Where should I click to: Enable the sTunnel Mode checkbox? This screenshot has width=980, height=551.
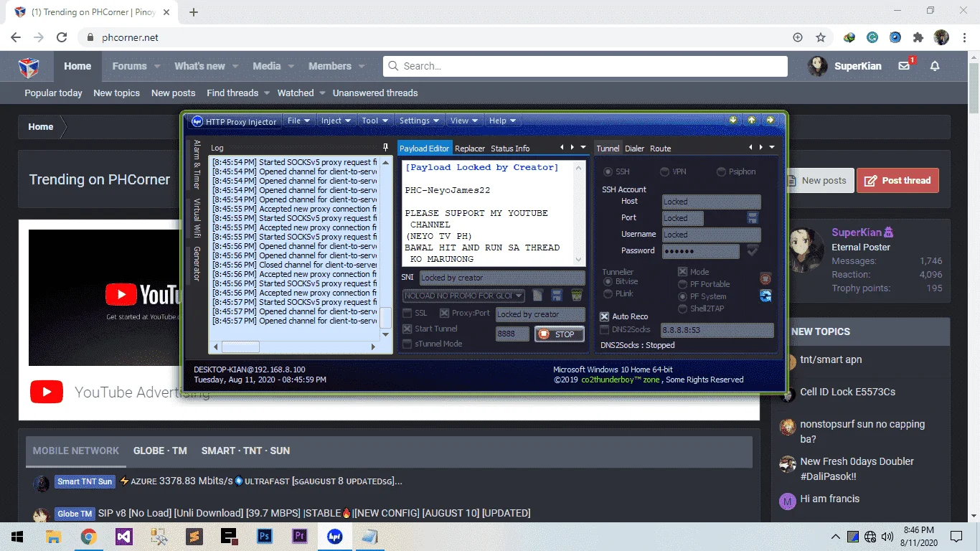click(407, 344)
